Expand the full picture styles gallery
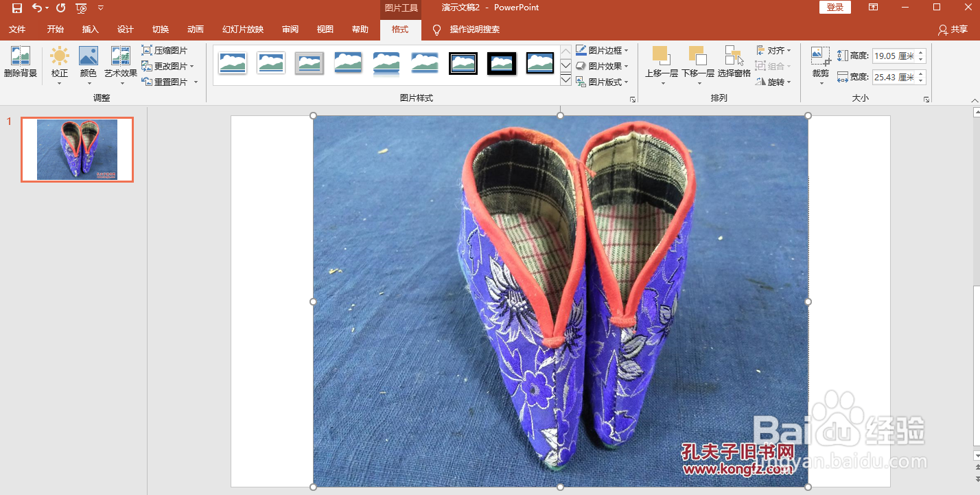This screenshot has height=495, width=980. tap(566, 80)
